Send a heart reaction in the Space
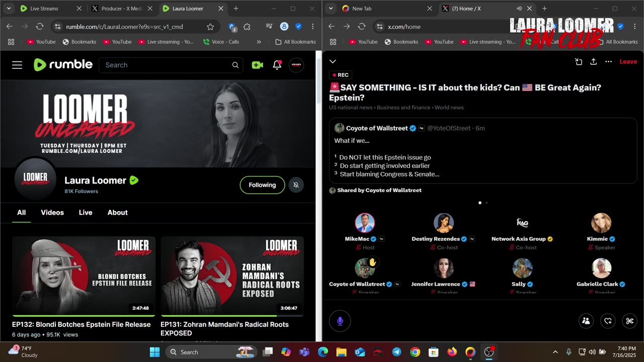The height and width of the screenshot is (362, 644). pyautogui.click(x=608, y=321)
